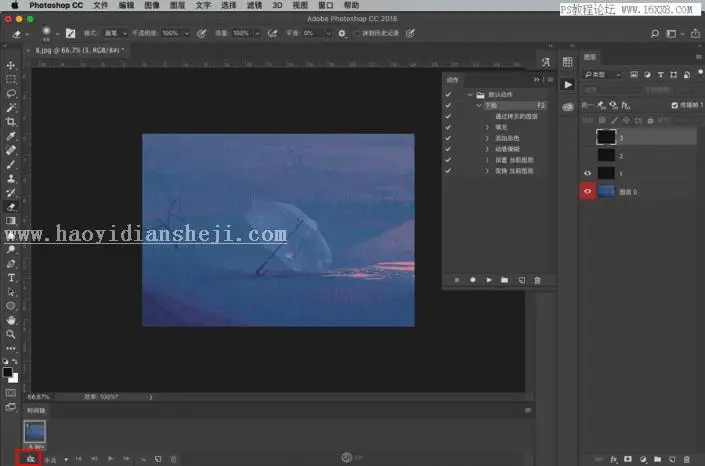
Task: Show layer 3 via visibility box
Action: click(x=587, y=137)
